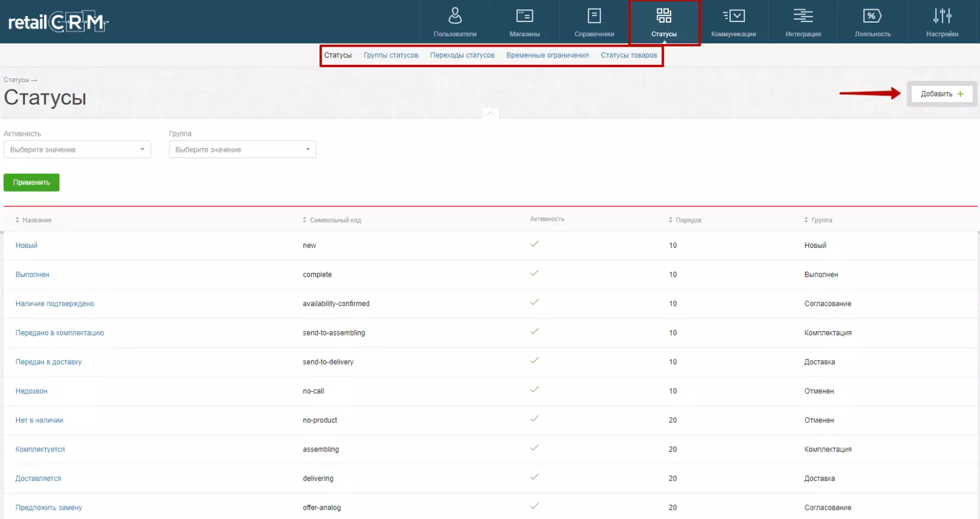980x519 pixels.
Task: Select the 'availability-confirmed' code cell
Action: [336, 304]
